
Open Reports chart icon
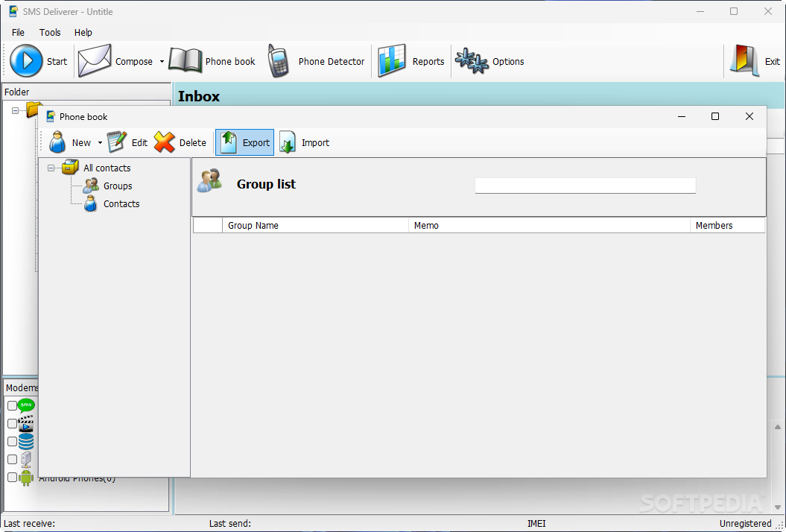pyautogui.click(x=391, y=60)
